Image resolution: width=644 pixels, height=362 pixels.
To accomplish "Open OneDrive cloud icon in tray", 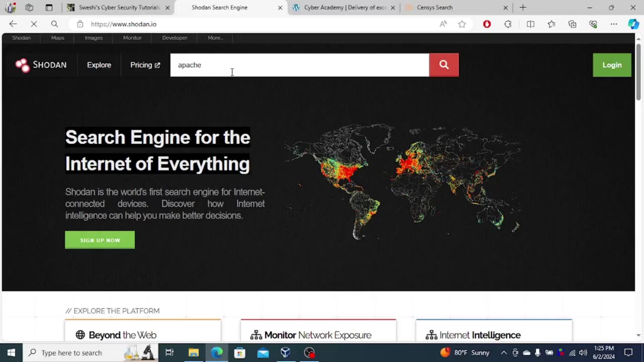I will pos(526,352).
